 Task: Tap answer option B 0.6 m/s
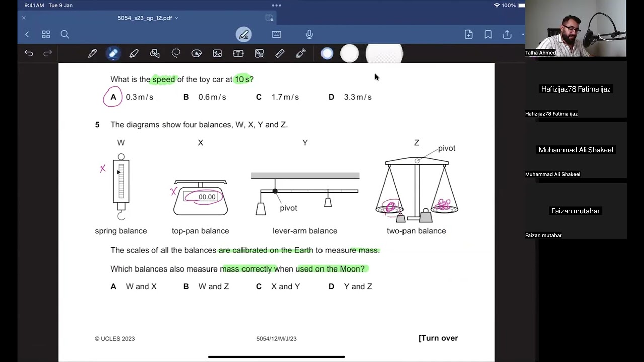click(205, 97)
